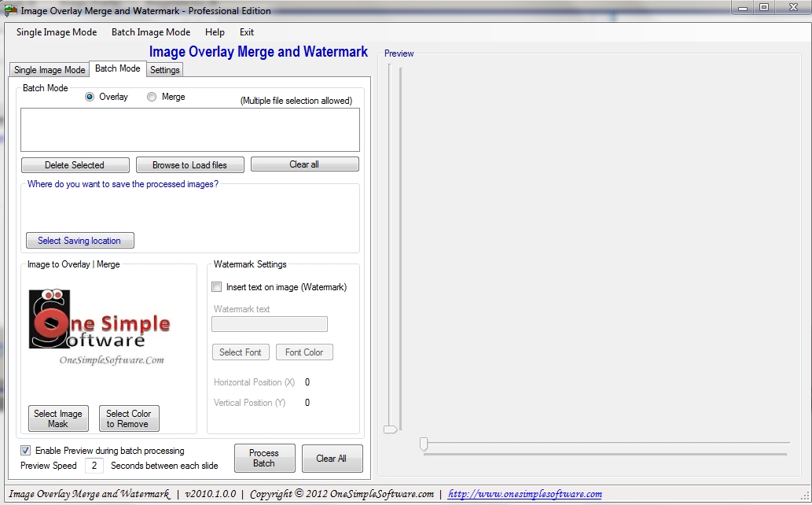Image resolution: width=812 pixels, height=505 pixels.
Task: Open the Font Color picker
Action: (x=304, y=352)
